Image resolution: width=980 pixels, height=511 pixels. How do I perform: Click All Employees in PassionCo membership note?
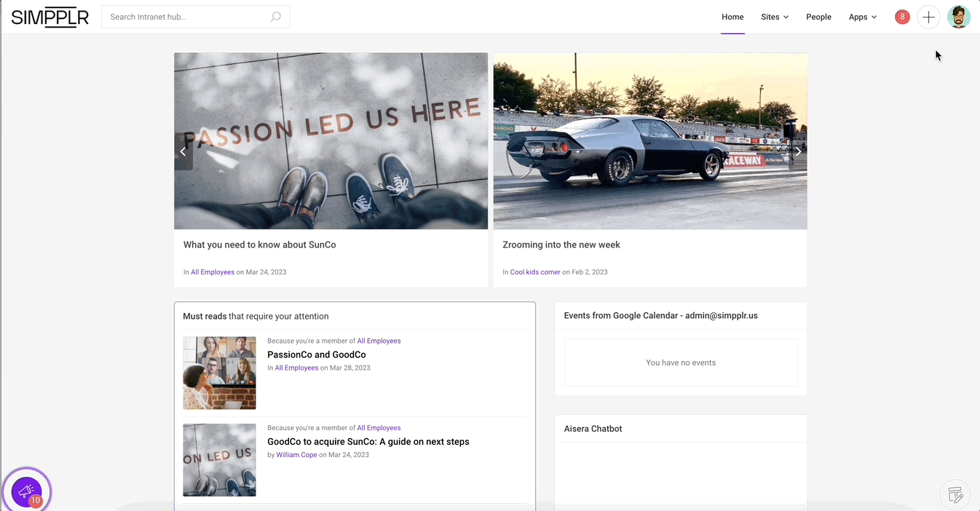click(x=379, y=341)
